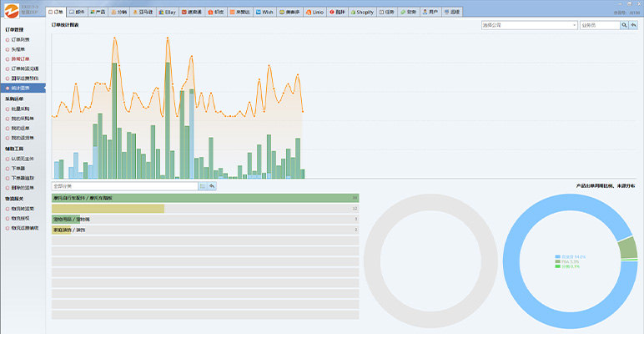The image size is (644, 349).
Task: Switch to the Linio tab
Action: (314, 13)
